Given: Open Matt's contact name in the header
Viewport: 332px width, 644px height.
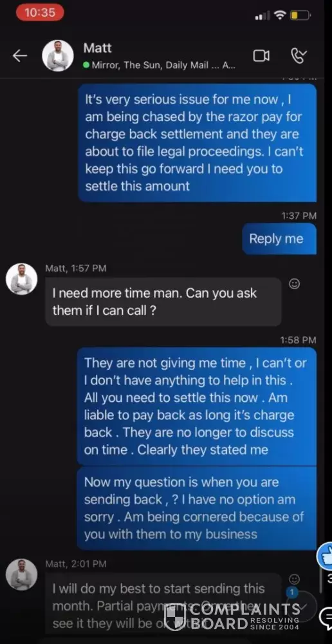Looking at the screenshot, I should tap(97, 48).
